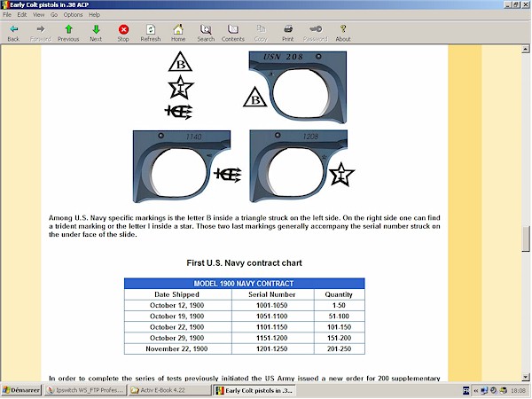The image size is (532, 399).
Task: Open the Edit menu
Action: pos(22,14)
